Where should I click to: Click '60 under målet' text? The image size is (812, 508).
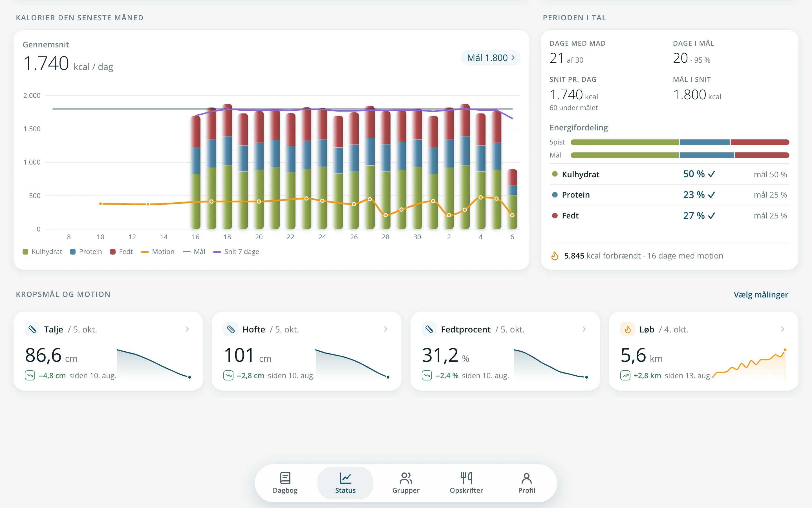pyautogui.click(x=573, y=108)
